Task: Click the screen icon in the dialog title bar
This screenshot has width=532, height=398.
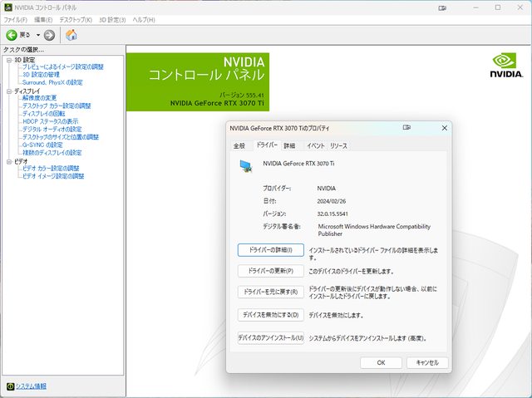Action: click(x=407, y=128)
